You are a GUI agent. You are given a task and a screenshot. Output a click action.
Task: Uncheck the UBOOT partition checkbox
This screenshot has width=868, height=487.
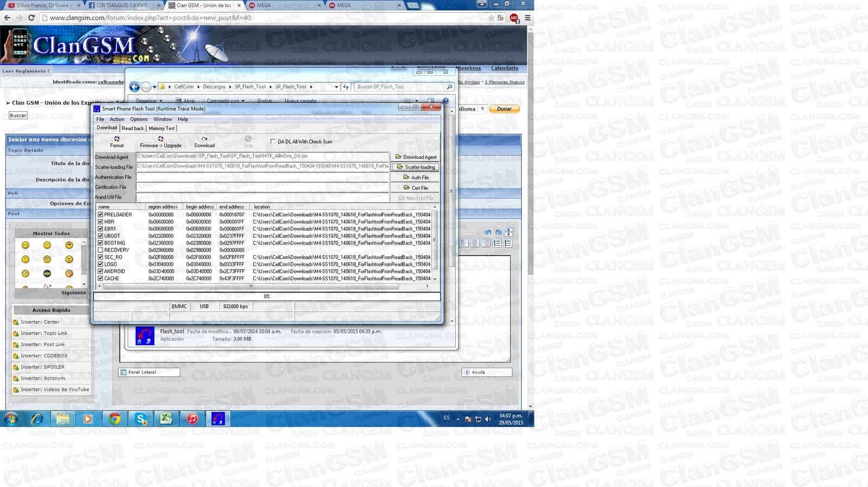pyautogui.click(x=100, y=235)
